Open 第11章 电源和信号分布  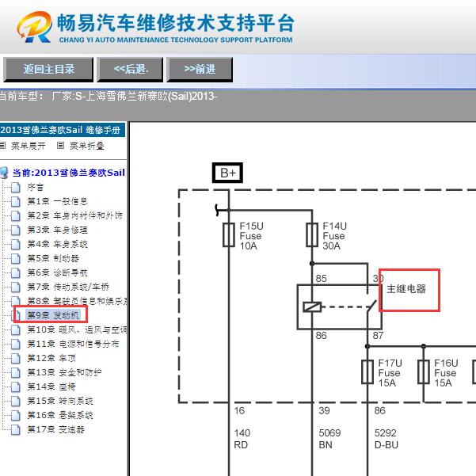[73, 344]
